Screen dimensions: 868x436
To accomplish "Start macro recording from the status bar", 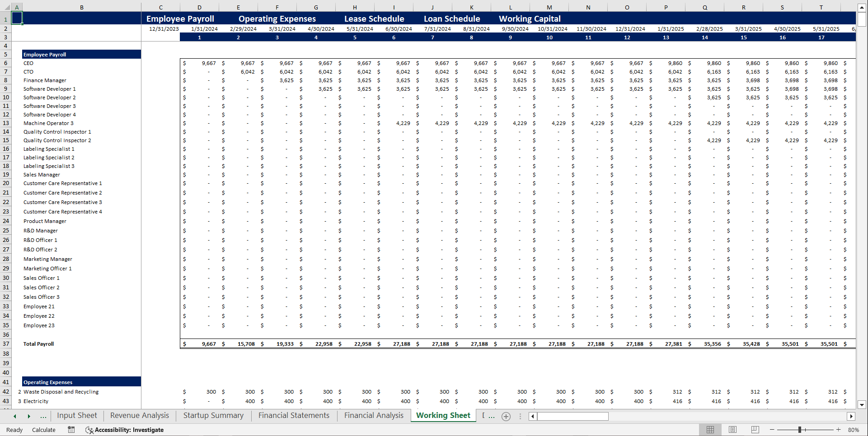I will [71, 430].
